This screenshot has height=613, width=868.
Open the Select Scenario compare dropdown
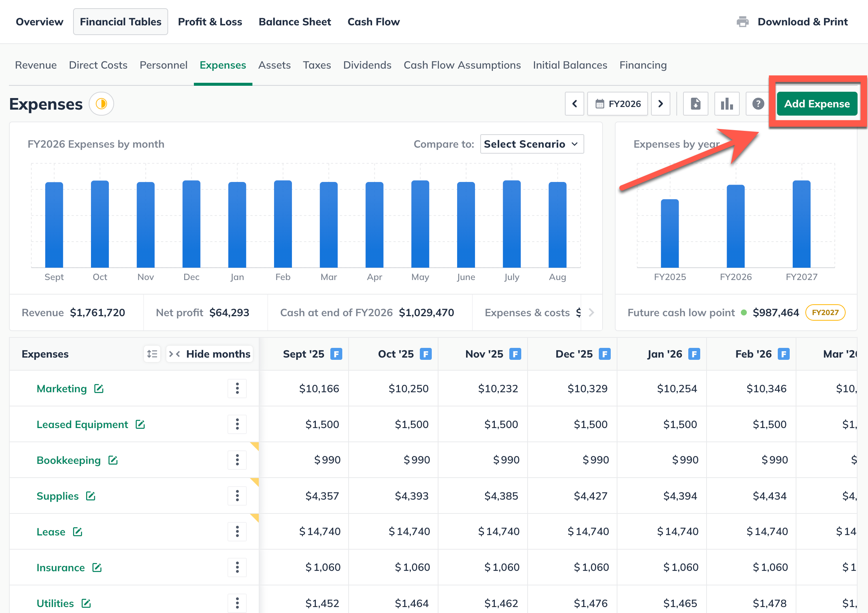[532, 144]
